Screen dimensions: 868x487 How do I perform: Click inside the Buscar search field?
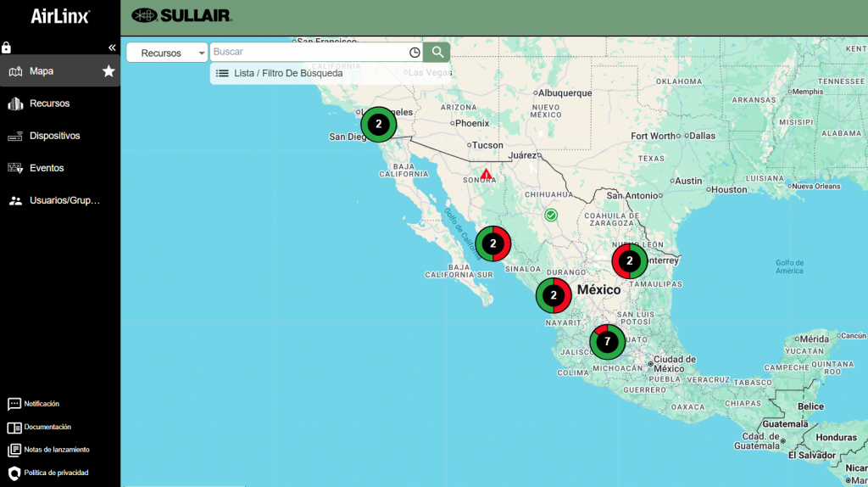(309, 53)
